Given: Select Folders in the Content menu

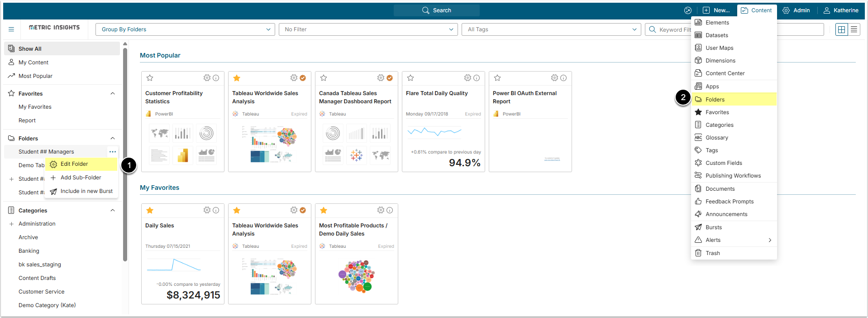Looking at the screenshot, I should click(715, 100).
